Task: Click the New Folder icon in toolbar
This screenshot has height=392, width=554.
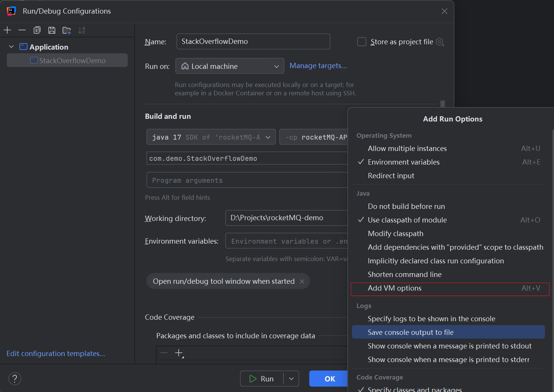Action: 67,31
